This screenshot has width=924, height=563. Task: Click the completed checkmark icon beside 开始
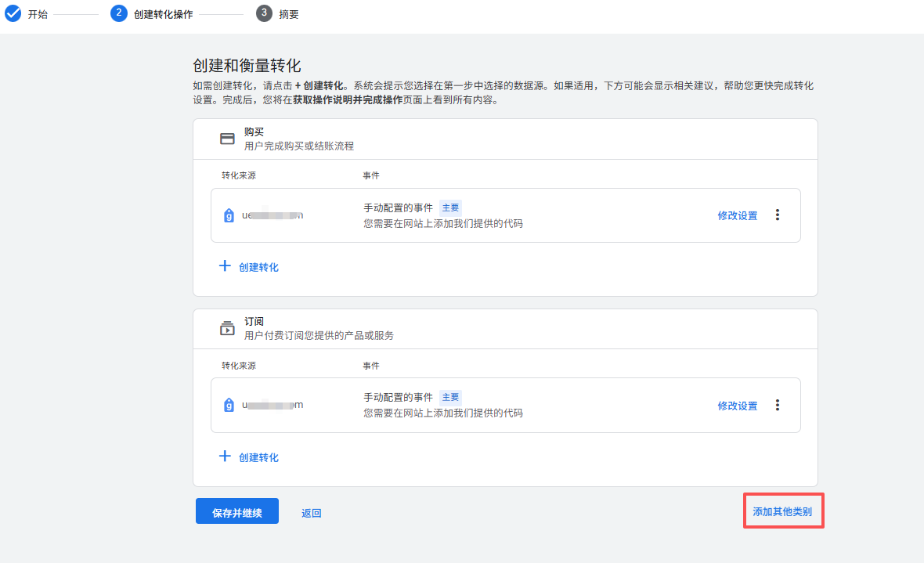tap(13, 13)
